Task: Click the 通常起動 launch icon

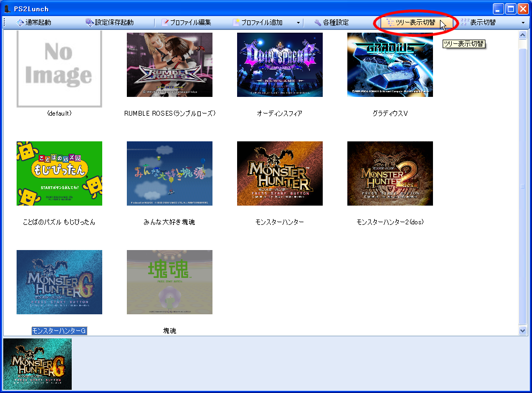Action: [x=20, y=22]
